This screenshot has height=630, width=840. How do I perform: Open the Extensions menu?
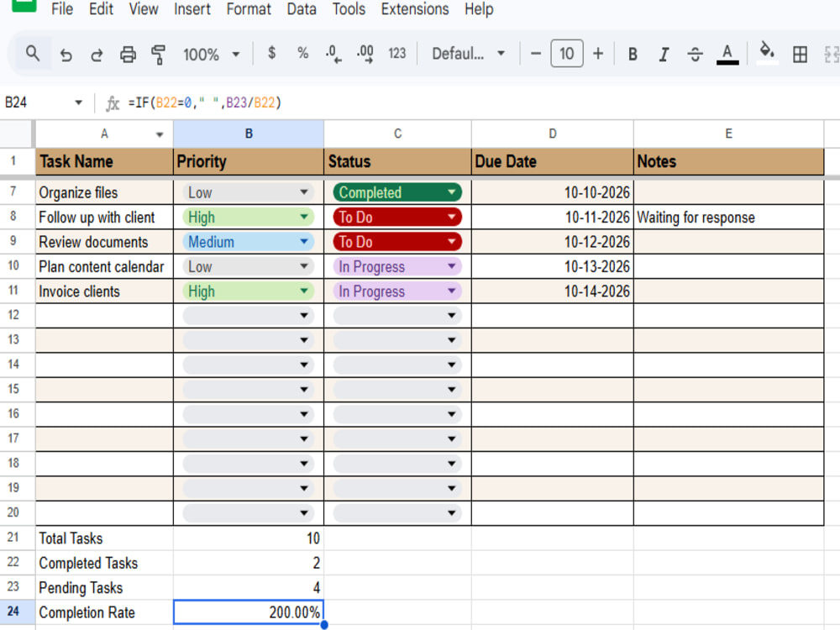coord(415,9)
